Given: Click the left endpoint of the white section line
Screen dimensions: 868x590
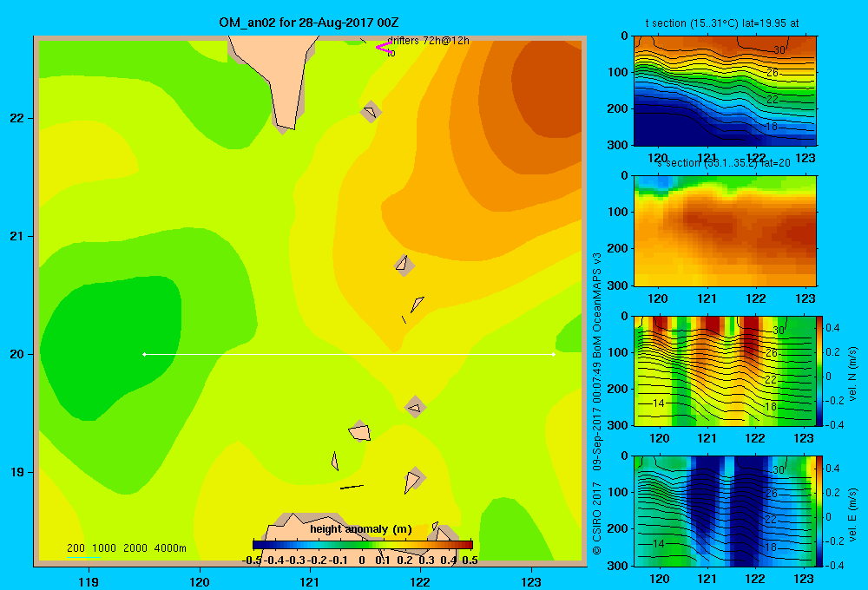Looking at the screenshot, I should coord(145,354).
